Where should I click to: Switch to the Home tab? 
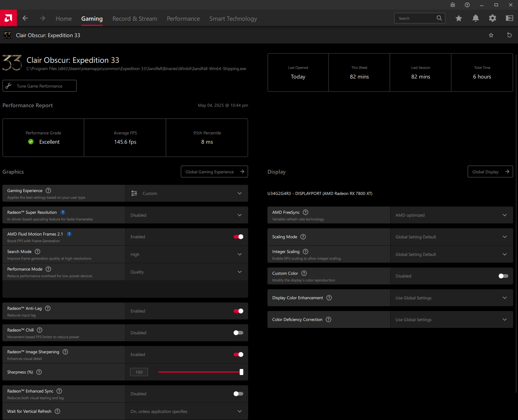click(64, 18)
